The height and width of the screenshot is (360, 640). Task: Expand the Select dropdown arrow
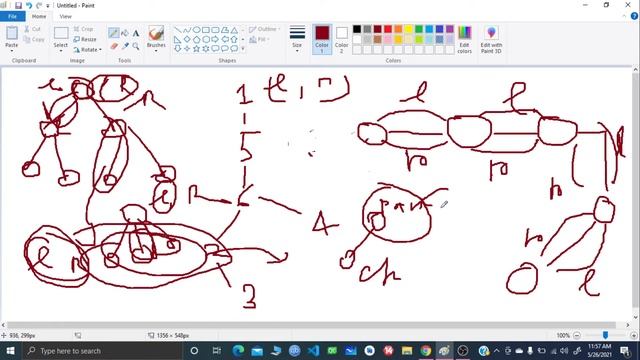pyautogui.click(x=61, y=51)
